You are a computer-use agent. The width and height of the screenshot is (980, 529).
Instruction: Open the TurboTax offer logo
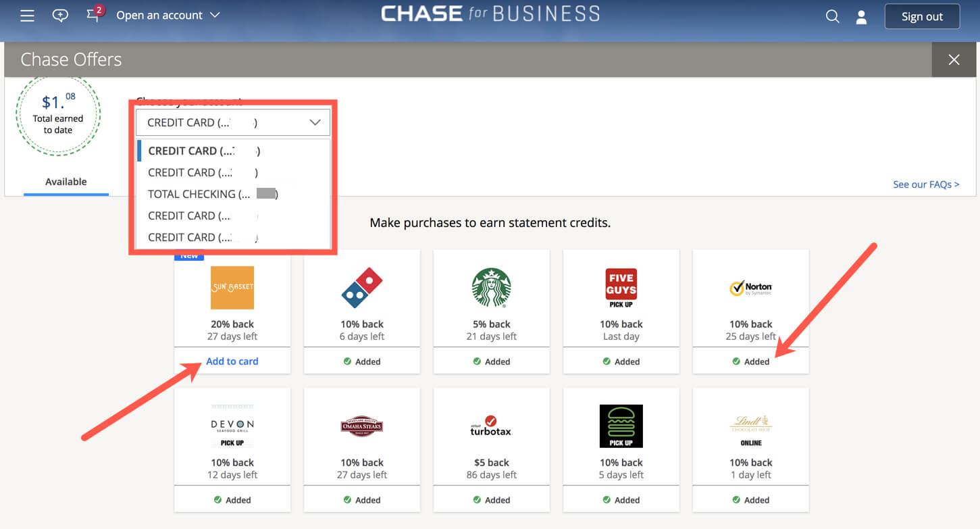[492, 426]
